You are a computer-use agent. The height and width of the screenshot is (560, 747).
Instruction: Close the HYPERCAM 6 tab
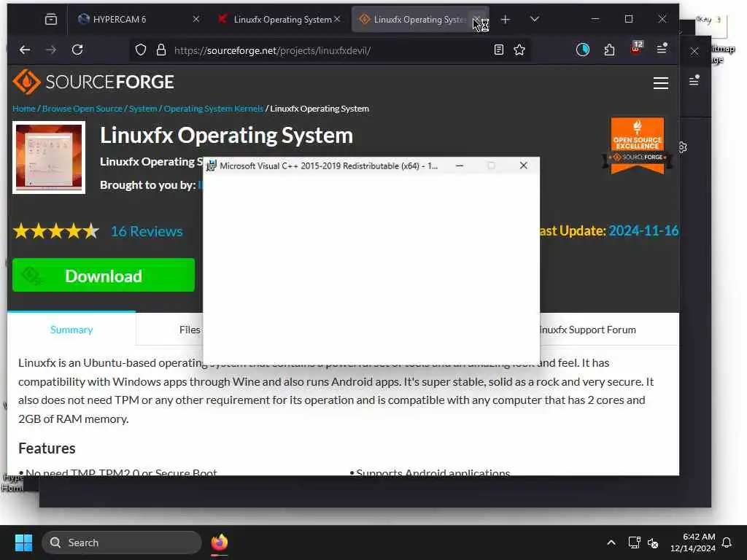(196, 19)
